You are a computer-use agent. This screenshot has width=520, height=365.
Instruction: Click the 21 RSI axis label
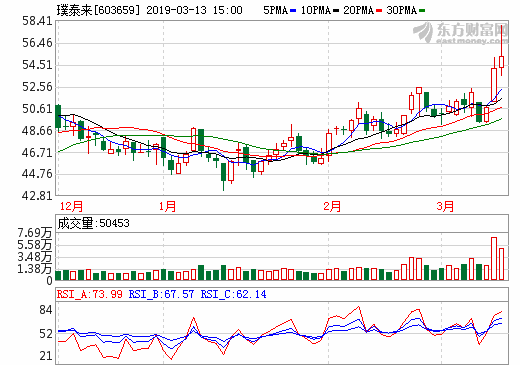46,356
